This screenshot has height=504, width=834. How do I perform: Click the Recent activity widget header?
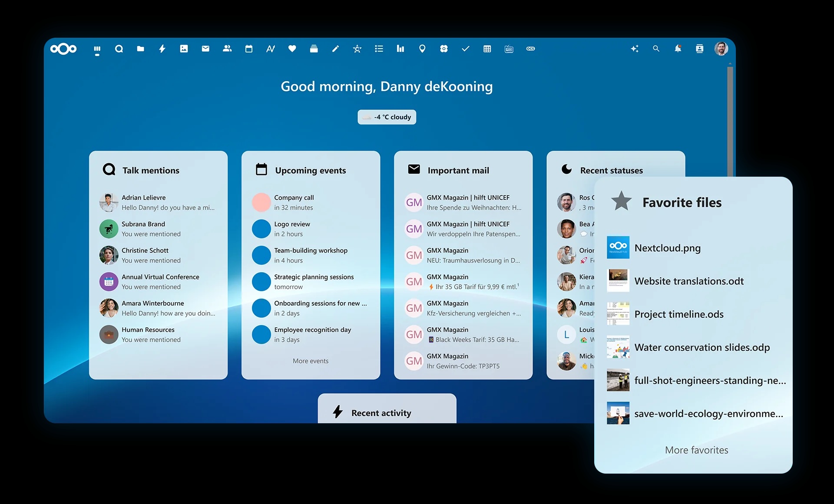pos(381,413)
